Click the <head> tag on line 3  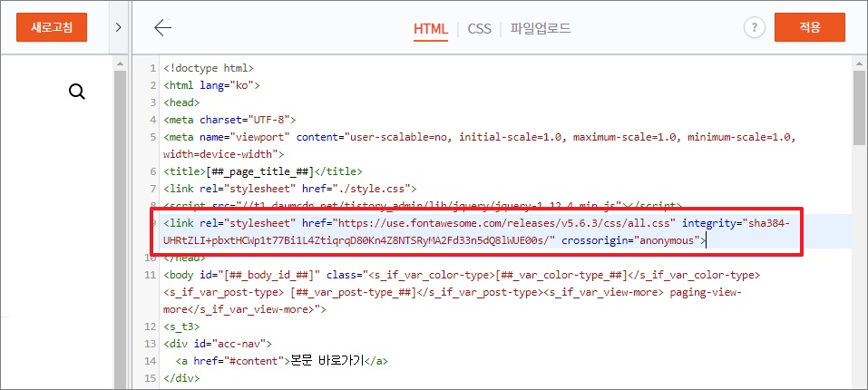(x=181, y=102)
